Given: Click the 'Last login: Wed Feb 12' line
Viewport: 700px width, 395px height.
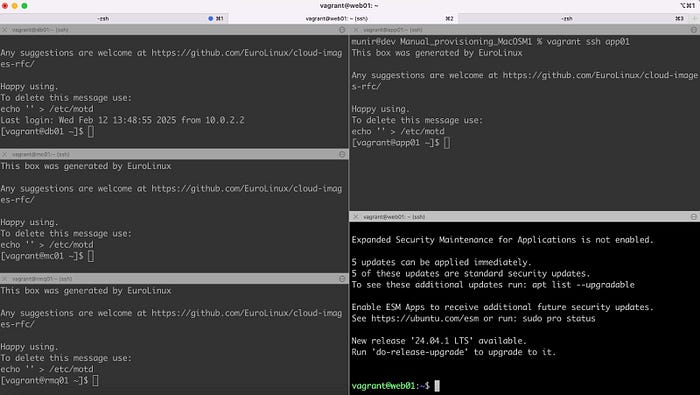Looking at the screenshot, I should (x=122, y=120).
